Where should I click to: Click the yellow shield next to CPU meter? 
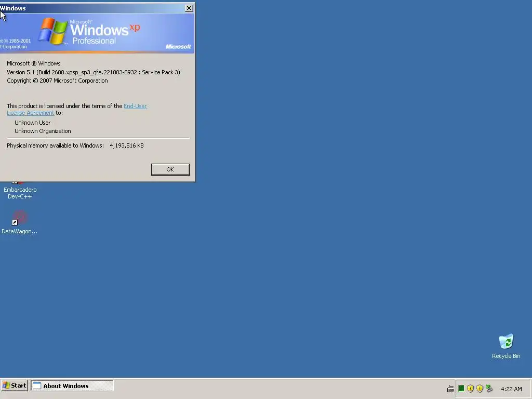pos(470,389)
